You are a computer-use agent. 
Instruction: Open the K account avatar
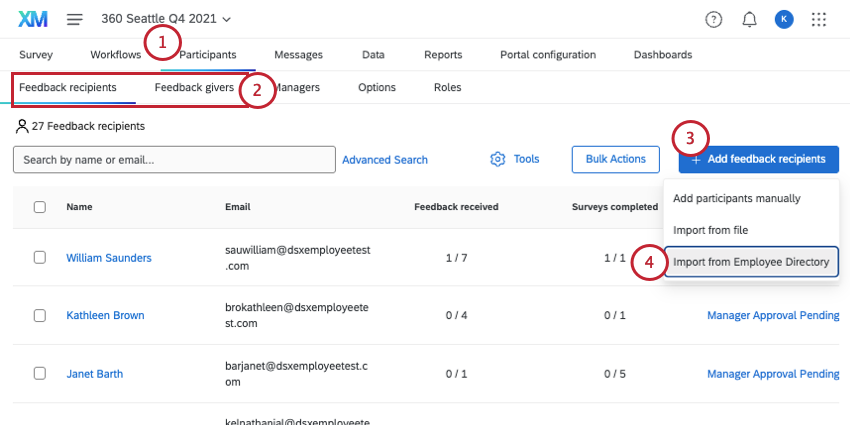click(784, 20)
